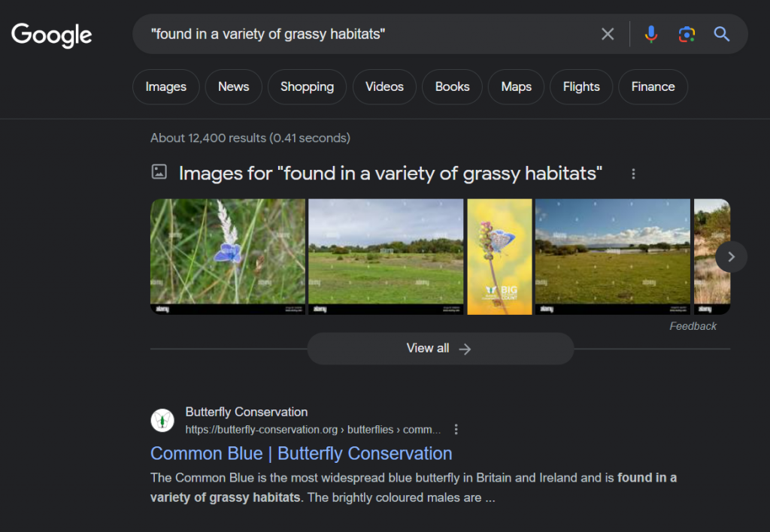The width and height of the screenshot is (770, 532).
Task: Click inside the search query field
Action: click(x=361, y=34)
